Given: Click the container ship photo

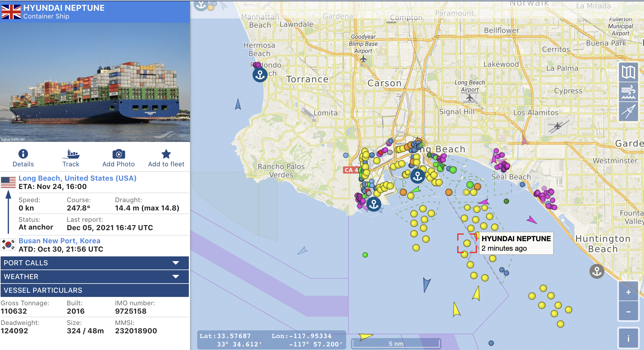Looking at the screenshot, I should 95,82.
